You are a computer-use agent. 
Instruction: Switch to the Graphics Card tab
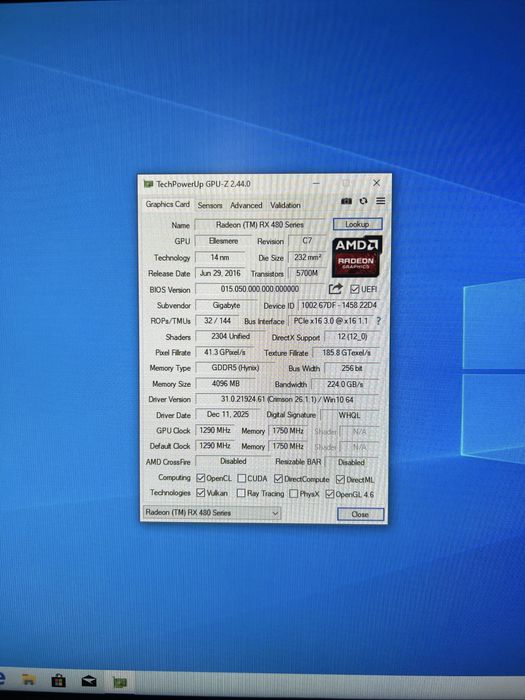[167, 204]
